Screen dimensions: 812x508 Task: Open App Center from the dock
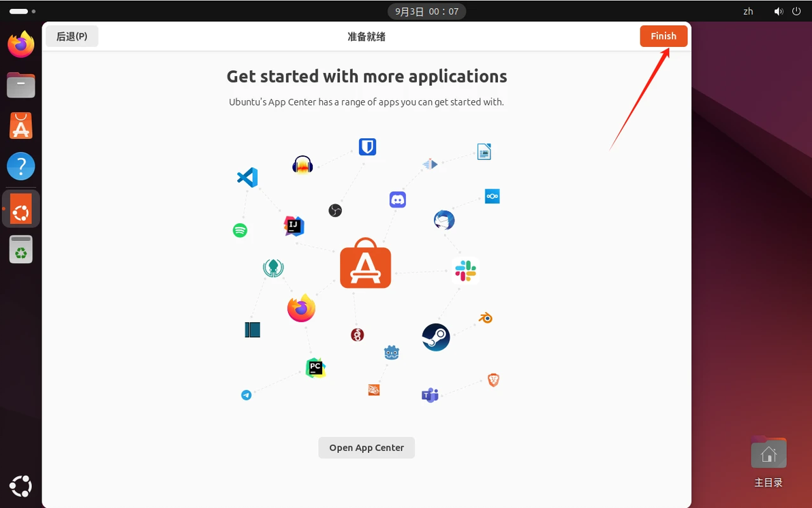tap(20, 126)
